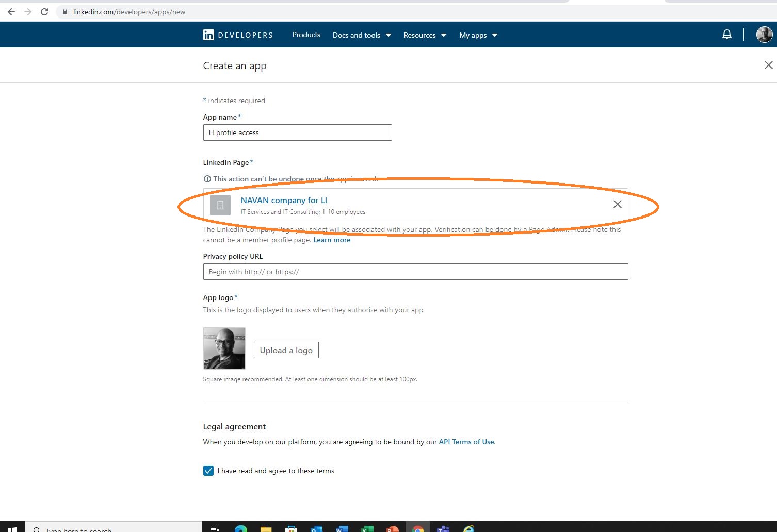Switch to Chrome in the taskbar
The width and height of the screenshot is (777, 532).
coord(418,528)
